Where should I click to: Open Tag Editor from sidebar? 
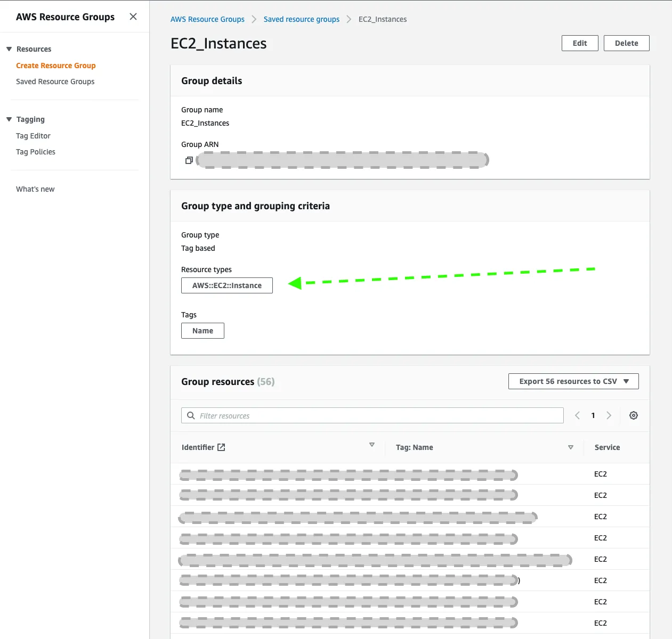point(33,136)
